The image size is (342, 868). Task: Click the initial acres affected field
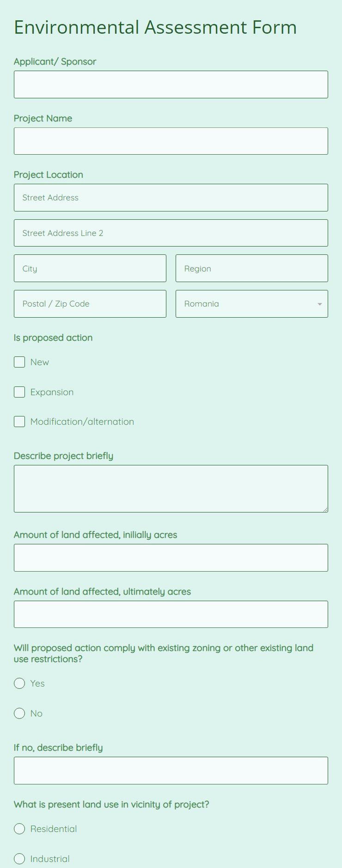click(171, 557)
